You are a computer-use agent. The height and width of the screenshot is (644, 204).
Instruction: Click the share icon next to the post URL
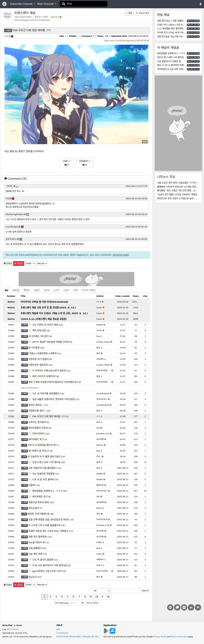[x=148, y=41]
